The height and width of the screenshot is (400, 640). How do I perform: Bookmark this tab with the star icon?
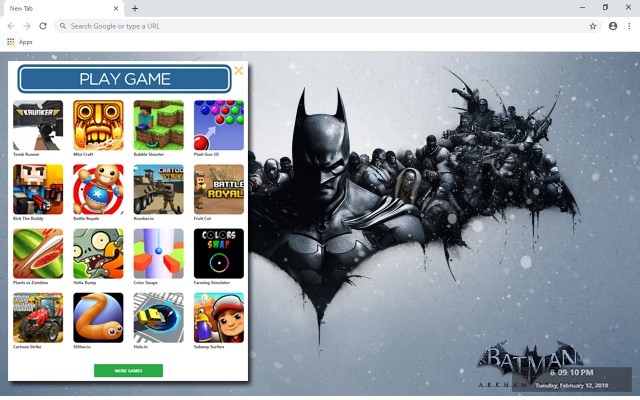[x=593, y=26]
